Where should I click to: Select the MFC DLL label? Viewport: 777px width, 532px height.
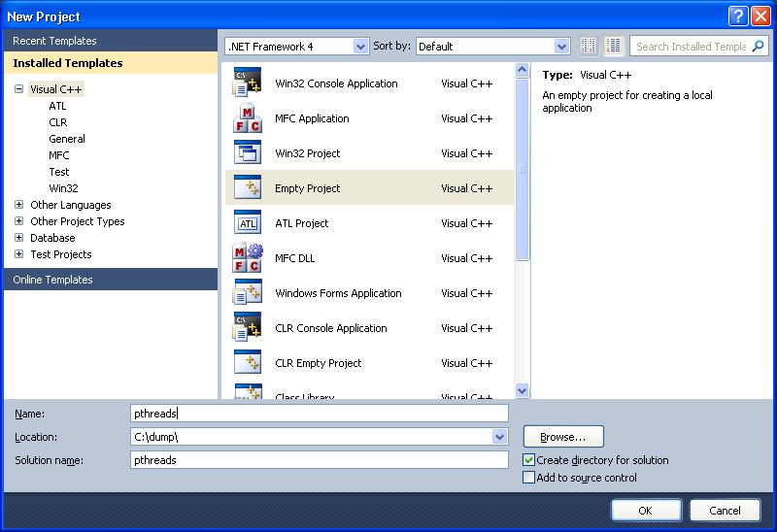[294, 258]
